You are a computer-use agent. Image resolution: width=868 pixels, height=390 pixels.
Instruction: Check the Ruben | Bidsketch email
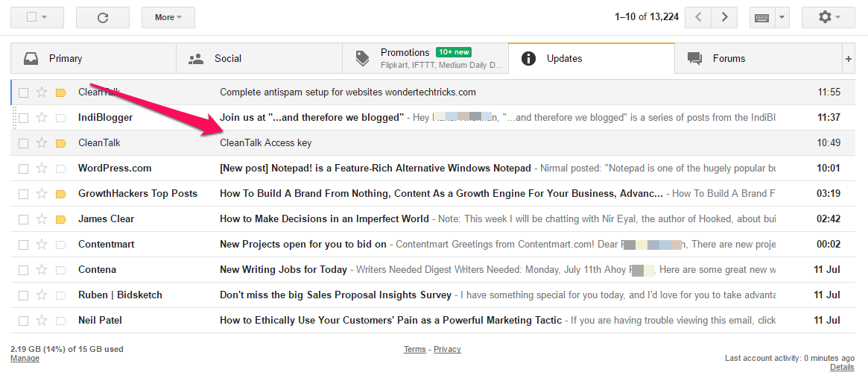(23, 295)
